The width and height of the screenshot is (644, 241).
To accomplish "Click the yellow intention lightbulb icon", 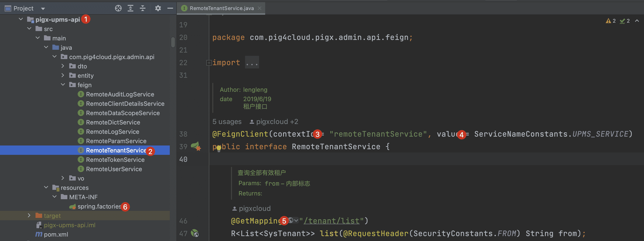I will [219, 148].
